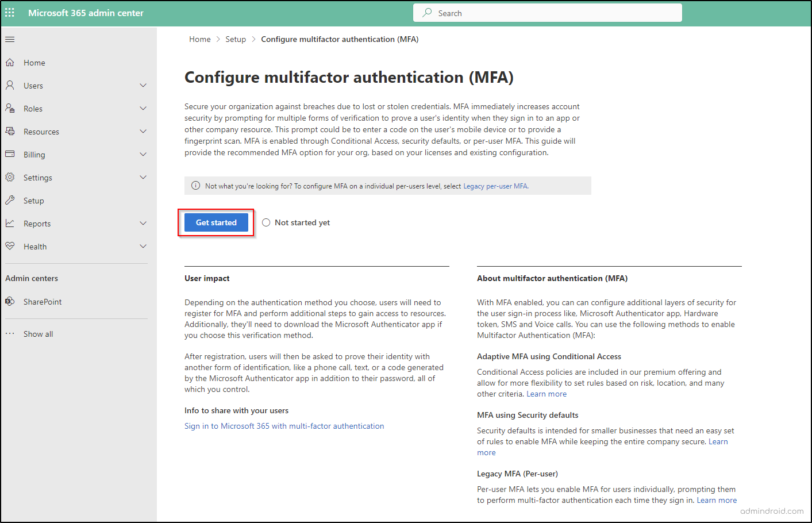Click the Settings gear icon
The height and width of the screenshot is (523, 812).
coord(10,177)
